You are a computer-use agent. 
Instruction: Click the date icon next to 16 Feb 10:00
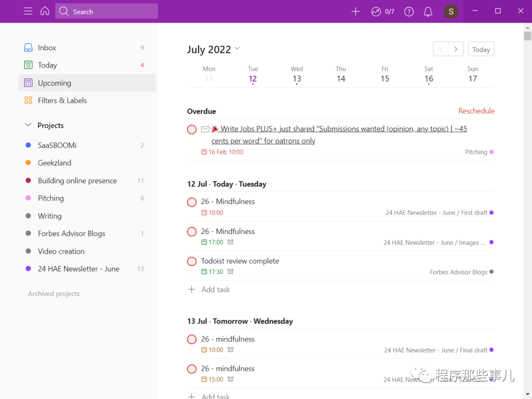click(204, 152)
